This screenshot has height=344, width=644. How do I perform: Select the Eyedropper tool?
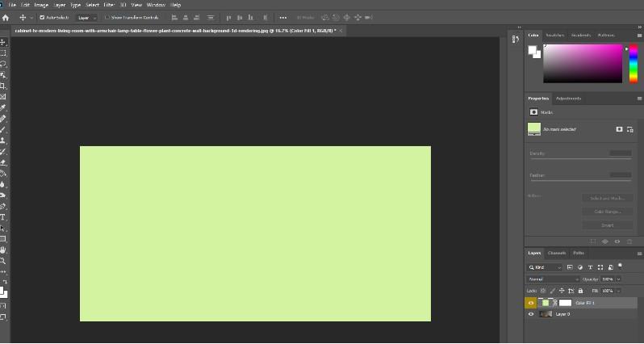(3, 107)
